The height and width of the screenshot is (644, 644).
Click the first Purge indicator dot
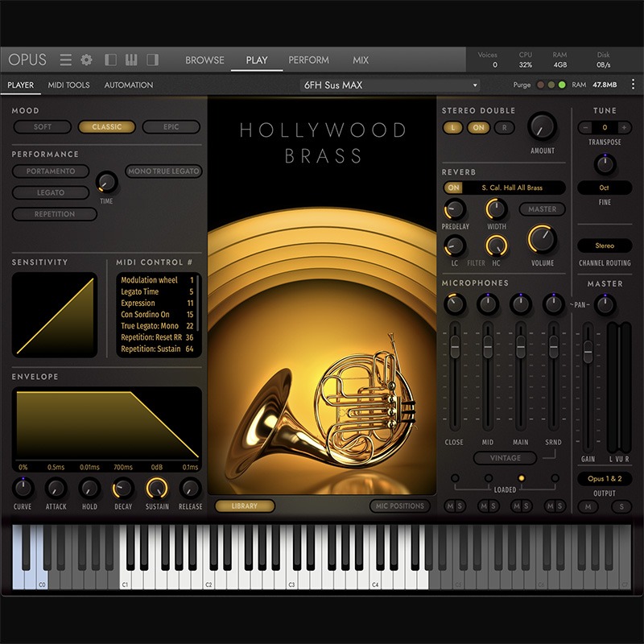(x=540, y=85)
